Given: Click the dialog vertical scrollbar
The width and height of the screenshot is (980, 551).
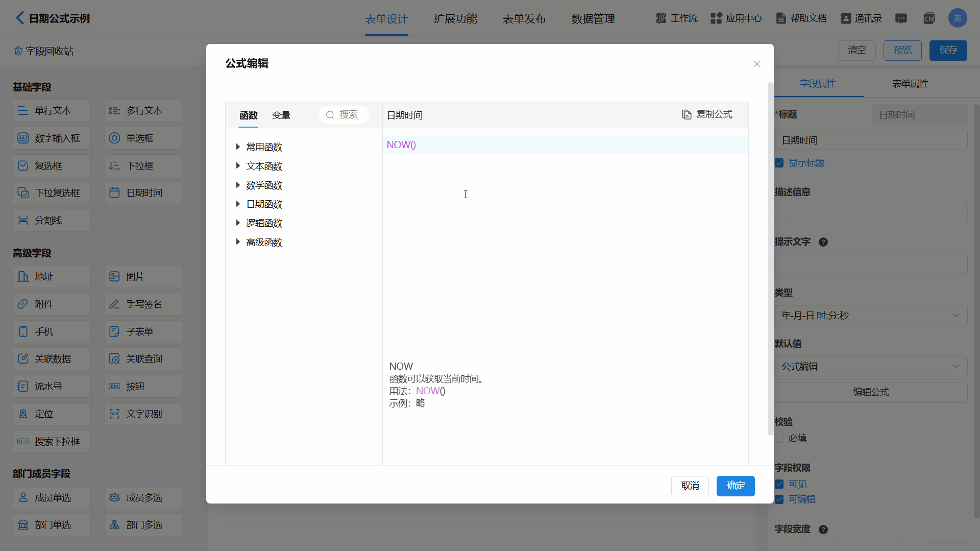Looking at the screenshot, I should point(770,258).
